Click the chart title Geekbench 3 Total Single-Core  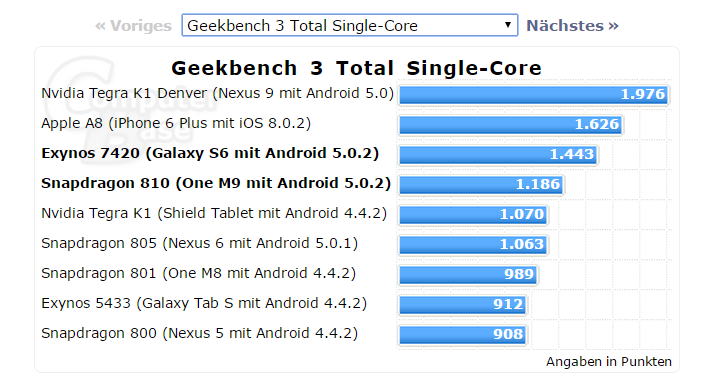click(356, 68)
